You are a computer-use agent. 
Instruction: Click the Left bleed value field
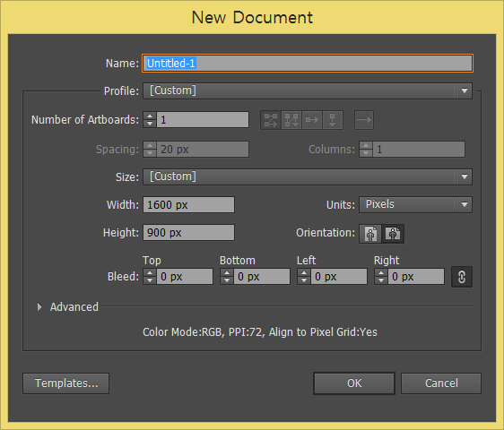(x=339, y=277)
